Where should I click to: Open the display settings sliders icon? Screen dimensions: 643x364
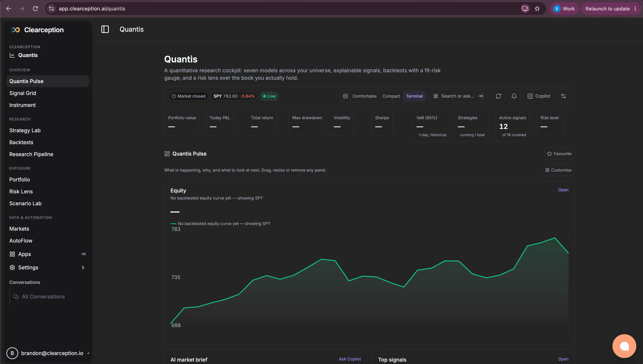[563, 96]
